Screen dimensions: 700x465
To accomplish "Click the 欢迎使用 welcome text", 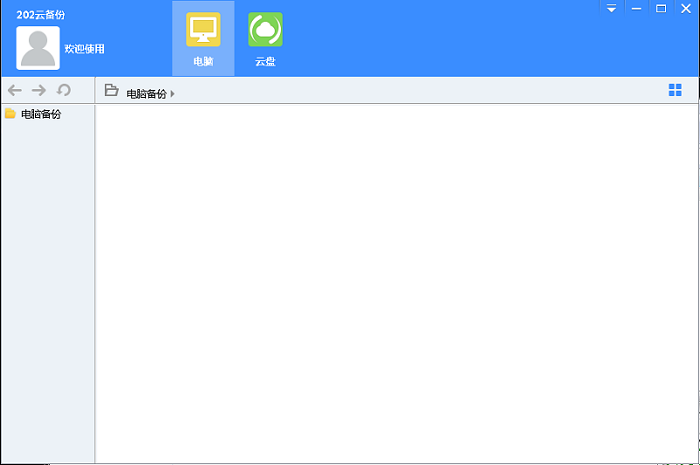I will tap(84, 49).
